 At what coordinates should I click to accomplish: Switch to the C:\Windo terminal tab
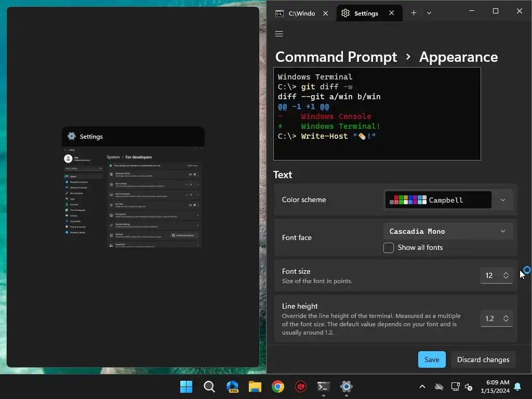tap(301, 13)
